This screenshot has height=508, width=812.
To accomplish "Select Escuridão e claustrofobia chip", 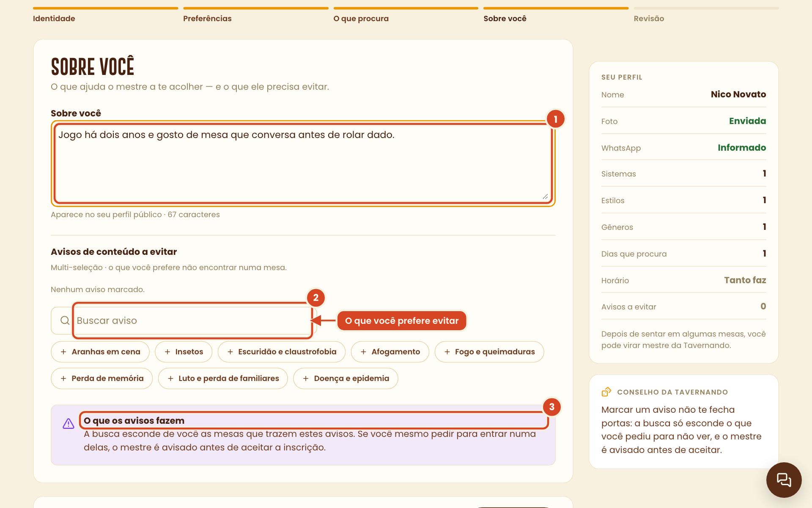I will pos(282,352).
